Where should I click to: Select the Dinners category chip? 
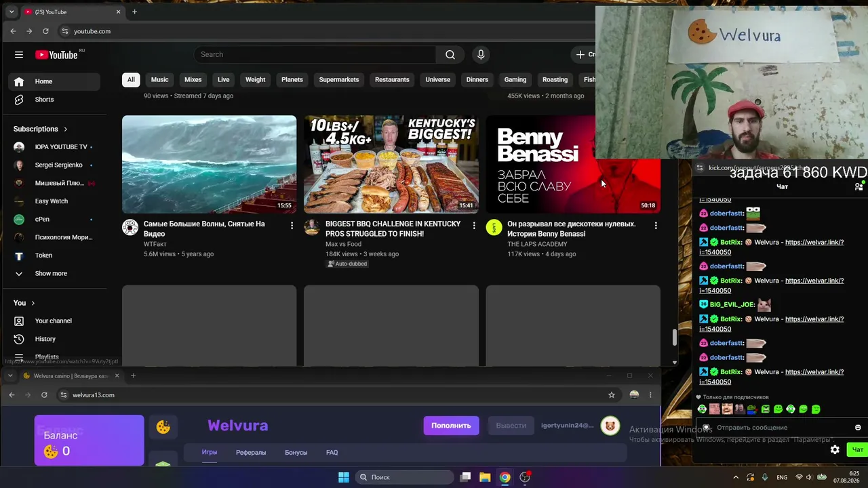(x=477, y=80)
